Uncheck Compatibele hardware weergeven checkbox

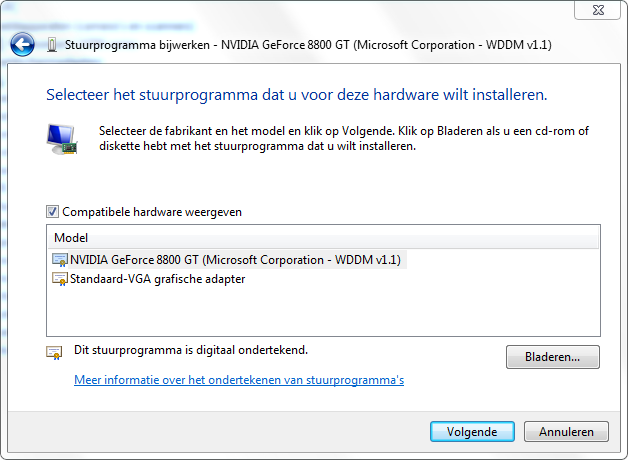click(x=52, y=211)
